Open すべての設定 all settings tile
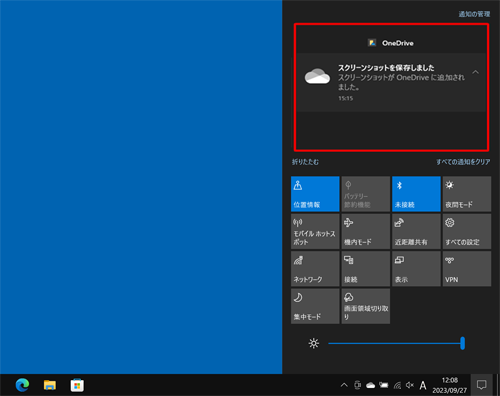This screenshot has width=500, height=396. pyautogui.click(x=467, y=231)
